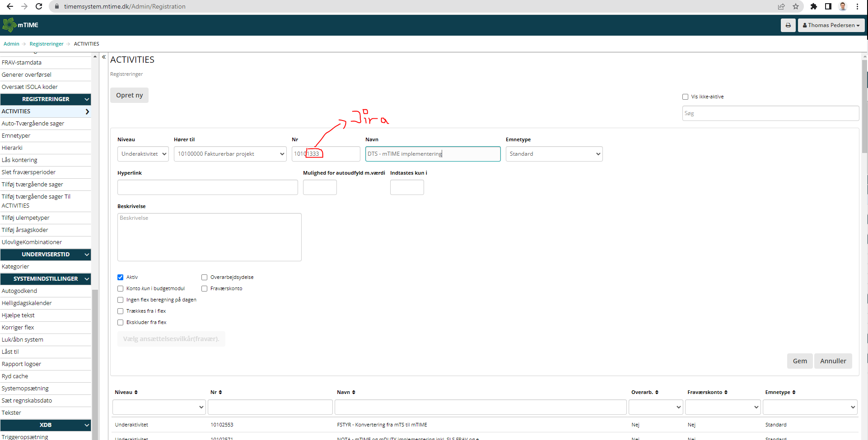Uncheck the Aktiv checkbox
868x440 pixels.
(121, 277)
